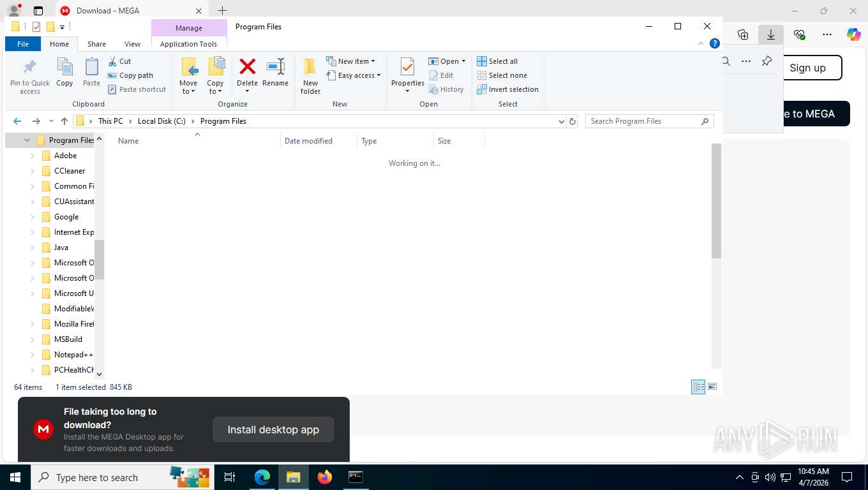Switch to Details view layout
The image size is (868, 490).
699,387
